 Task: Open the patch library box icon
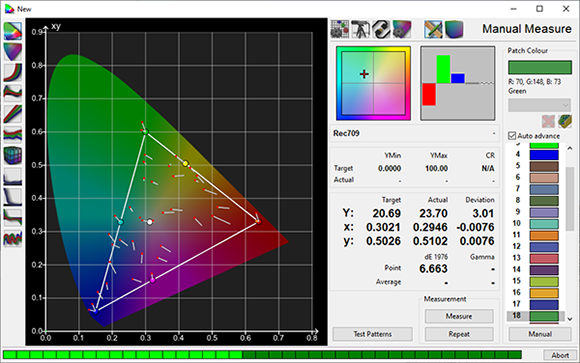[564, 121]
